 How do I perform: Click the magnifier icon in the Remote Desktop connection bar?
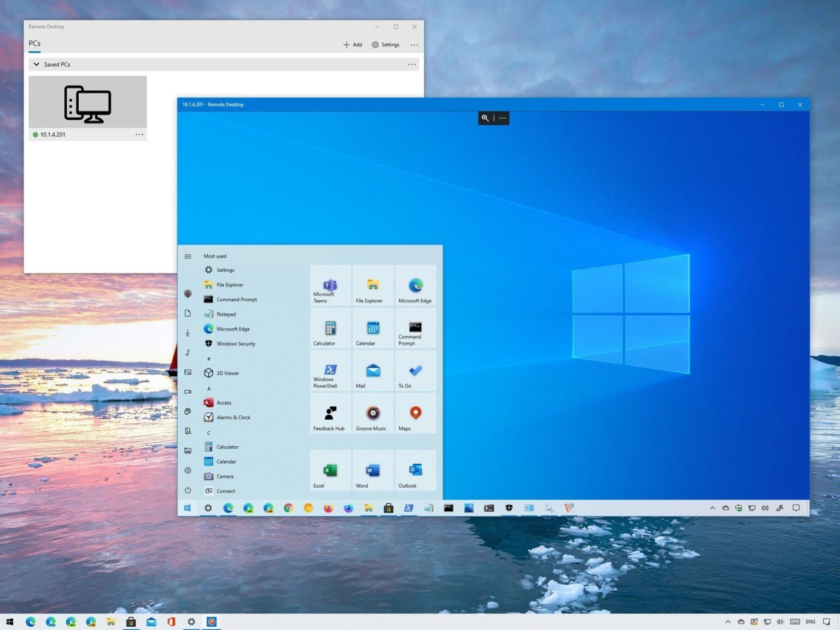point(485,118)
